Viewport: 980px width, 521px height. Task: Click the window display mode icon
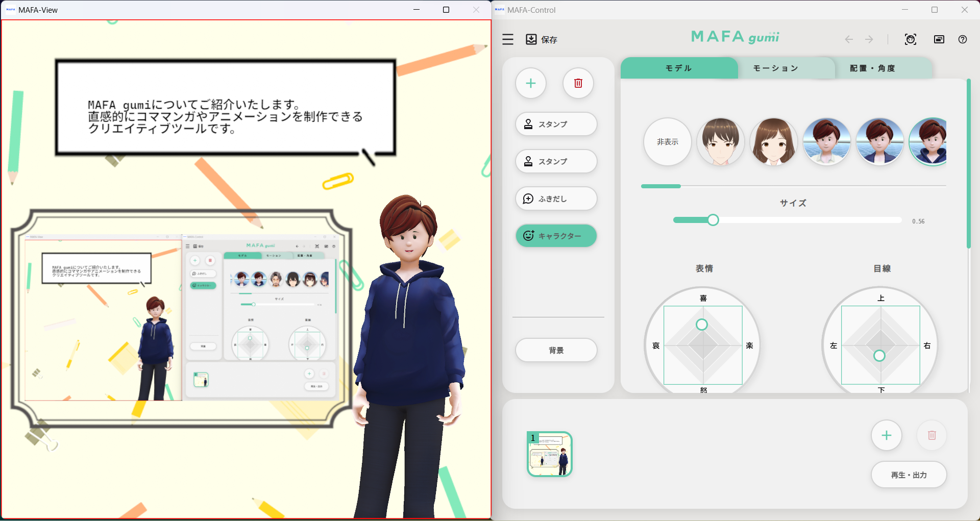click(939, 39)
